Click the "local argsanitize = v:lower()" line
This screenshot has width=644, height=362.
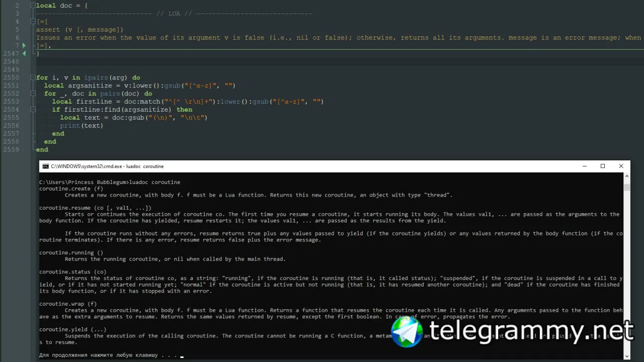point(140,85)
